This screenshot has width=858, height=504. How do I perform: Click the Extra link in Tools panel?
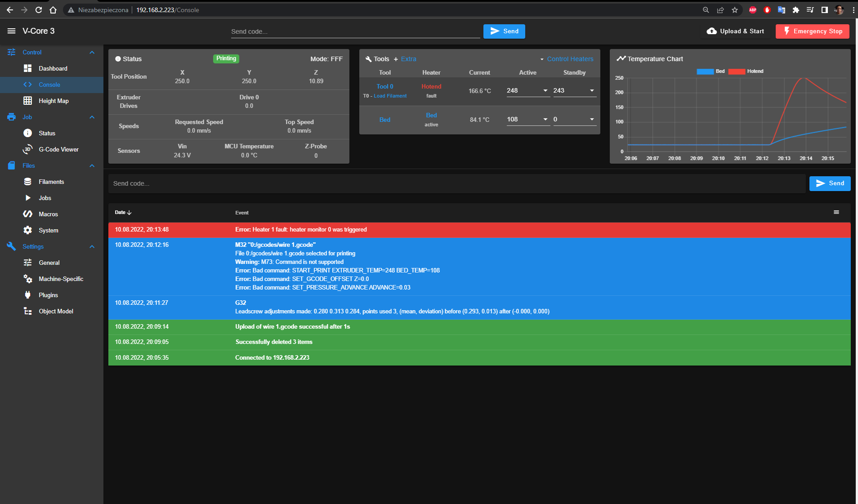[x=408, y=59]
